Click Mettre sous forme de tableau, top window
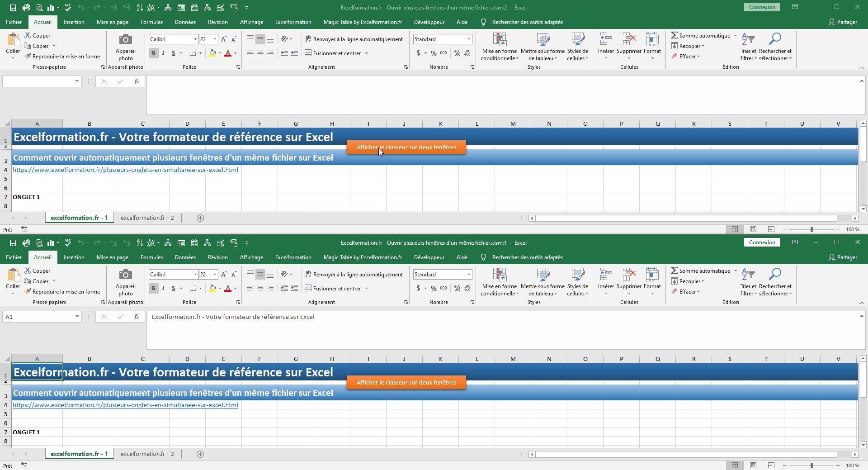This screenshot has width=868, height=470. 542,47
